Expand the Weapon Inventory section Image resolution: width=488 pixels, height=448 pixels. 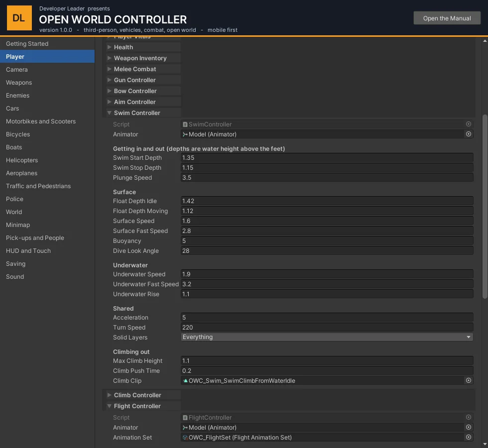tap(109, 58)
